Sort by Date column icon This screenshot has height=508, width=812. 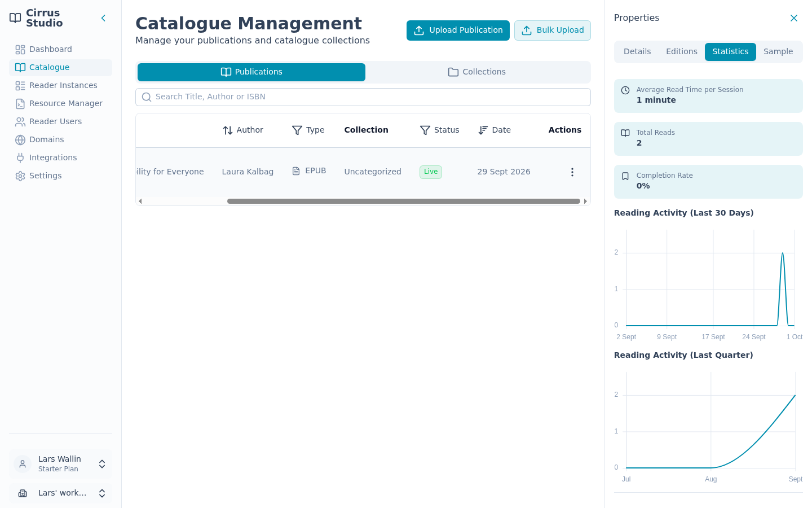tap(483, 130)
